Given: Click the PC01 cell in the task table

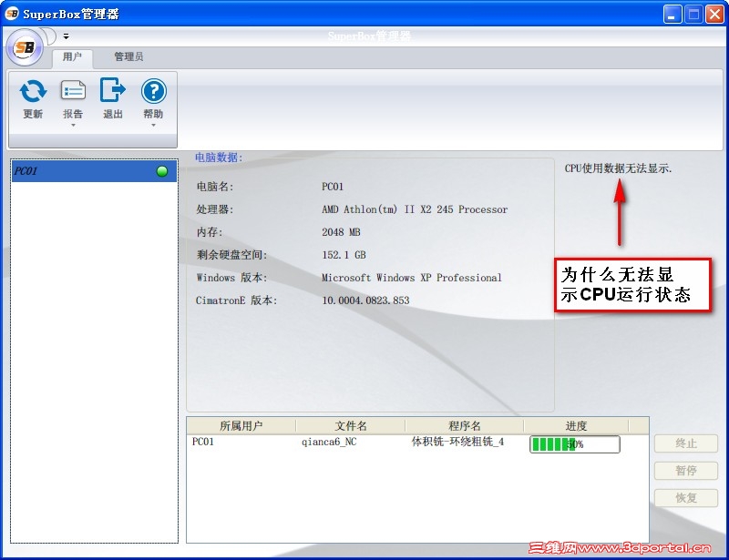Looking at the screenshot, I should 203,442.
